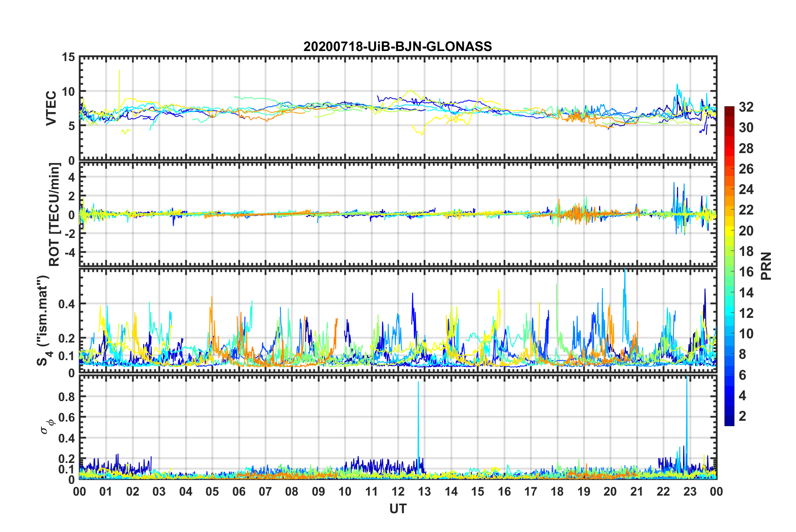796x532 pixels.
Task: Click the sigma phi axis label
Action: 47,427
